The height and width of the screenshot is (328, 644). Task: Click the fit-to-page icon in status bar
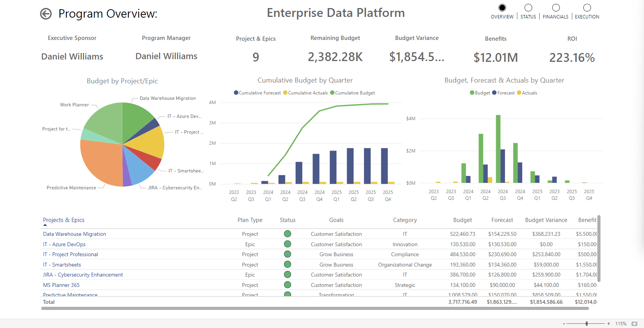click(634, 324)
